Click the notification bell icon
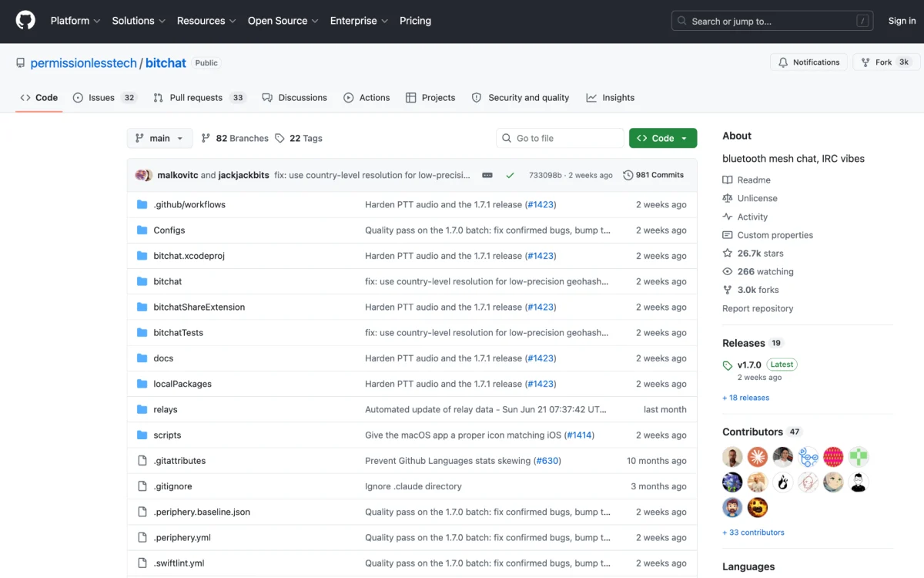The image size is (924, 578). 783,62
